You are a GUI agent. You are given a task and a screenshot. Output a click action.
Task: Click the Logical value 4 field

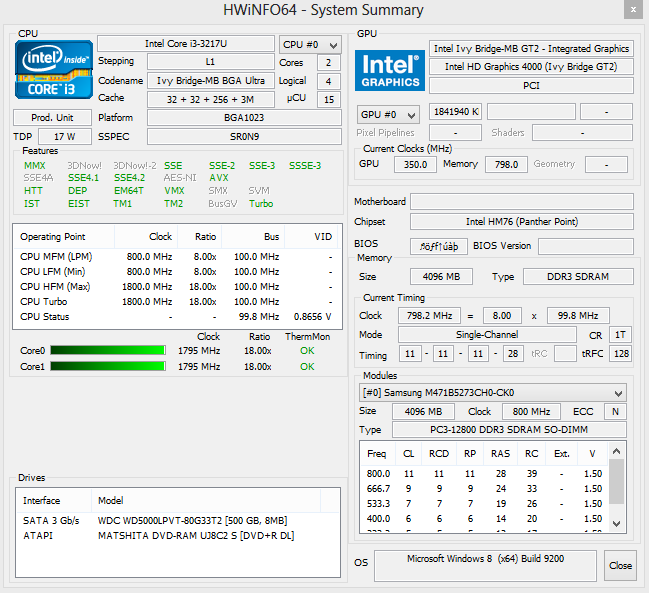pos(329,82)
